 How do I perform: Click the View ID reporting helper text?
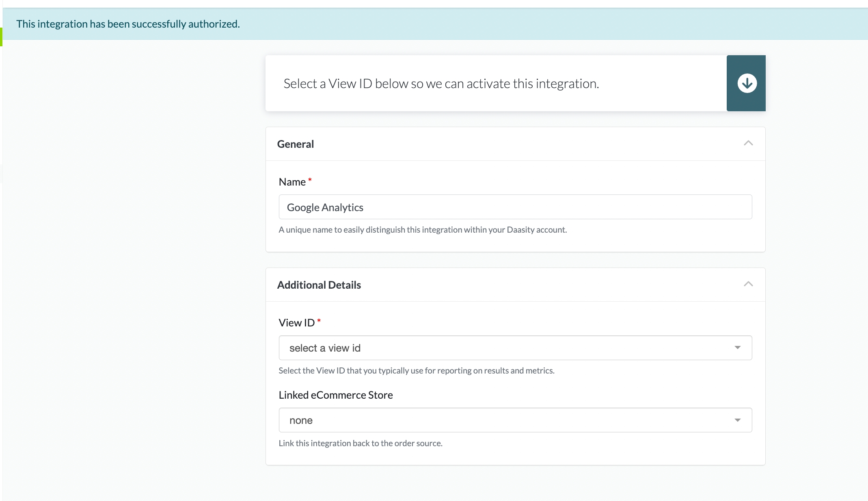[x=416, y=371]
